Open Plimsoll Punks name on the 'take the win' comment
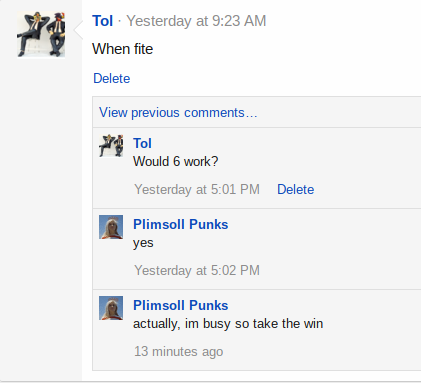Screen dimensions: 421x383 pyautogui.click(x=181, y=305)
